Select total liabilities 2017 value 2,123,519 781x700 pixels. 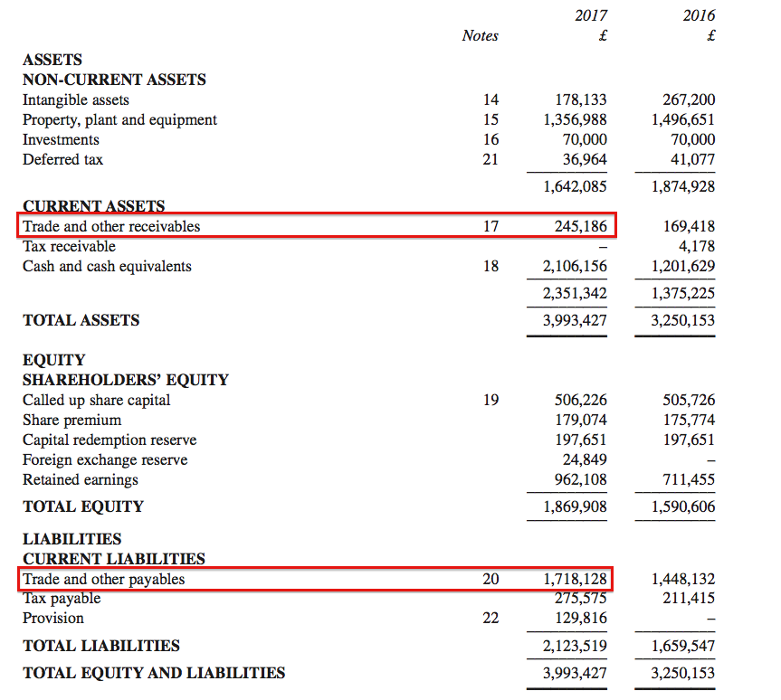point(575,647)
